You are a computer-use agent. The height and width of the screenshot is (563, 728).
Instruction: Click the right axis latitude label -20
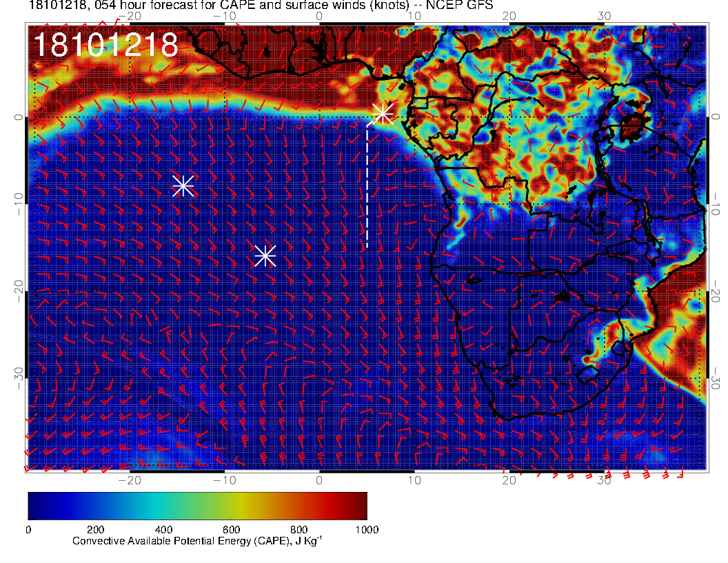point(715,291)
